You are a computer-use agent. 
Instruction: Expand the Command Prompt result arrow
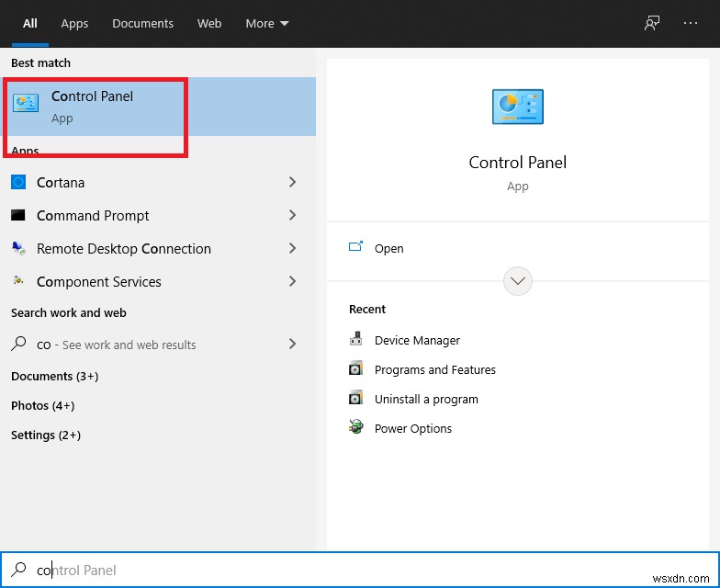(293, 216)
